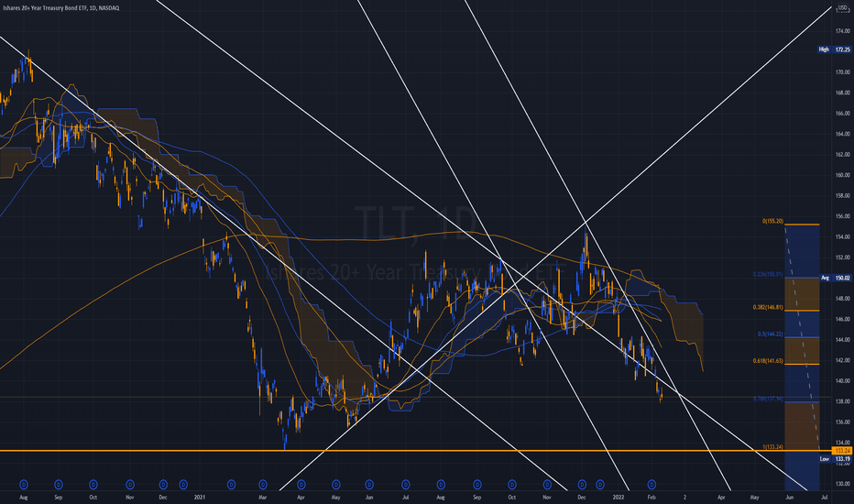Open the October 2020 dividend marker
Screen dimensions: 854x504
click(93, 484)
